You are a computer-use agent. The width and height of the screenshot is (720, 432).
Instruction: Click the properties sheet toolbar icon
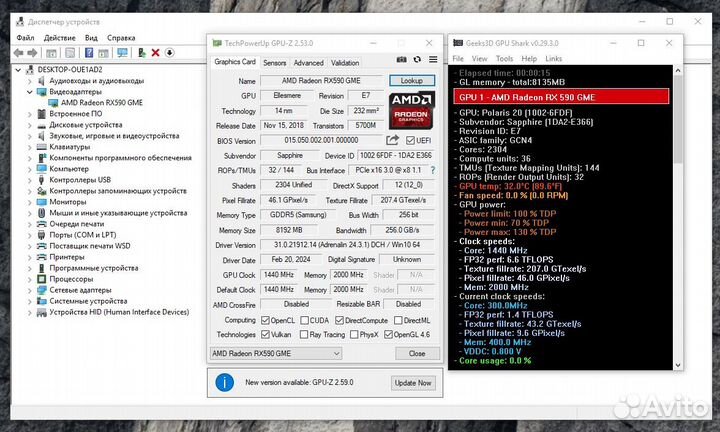click(x=70, y=53)
